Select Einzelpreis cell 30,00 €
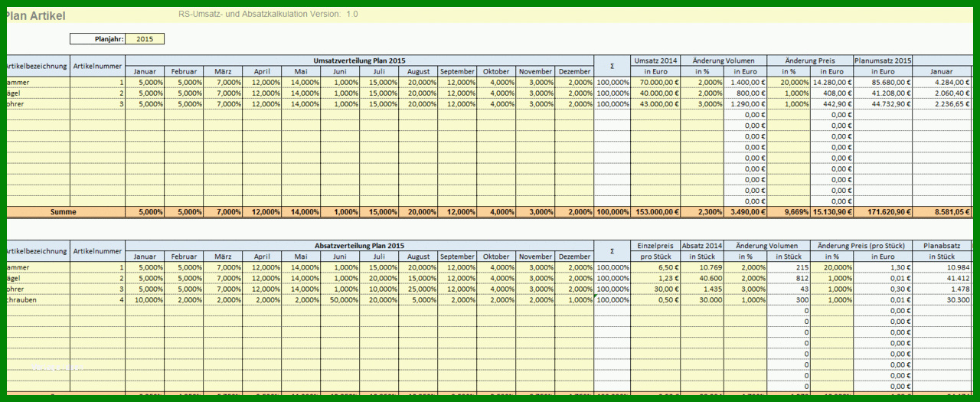 click(655, 289)
